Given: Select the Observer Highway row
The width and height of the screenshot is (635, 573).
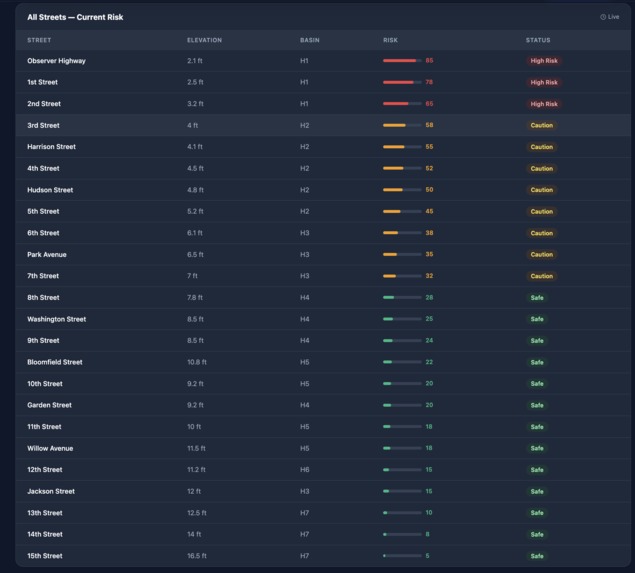Looking at the screenshot, I should [x=323, y=61].
